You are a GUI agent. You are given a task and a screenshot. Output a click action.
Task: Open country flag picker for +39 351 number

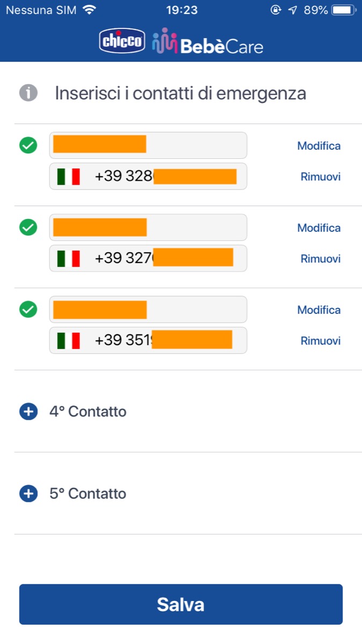pyautogui.click(x=69, y=340)
